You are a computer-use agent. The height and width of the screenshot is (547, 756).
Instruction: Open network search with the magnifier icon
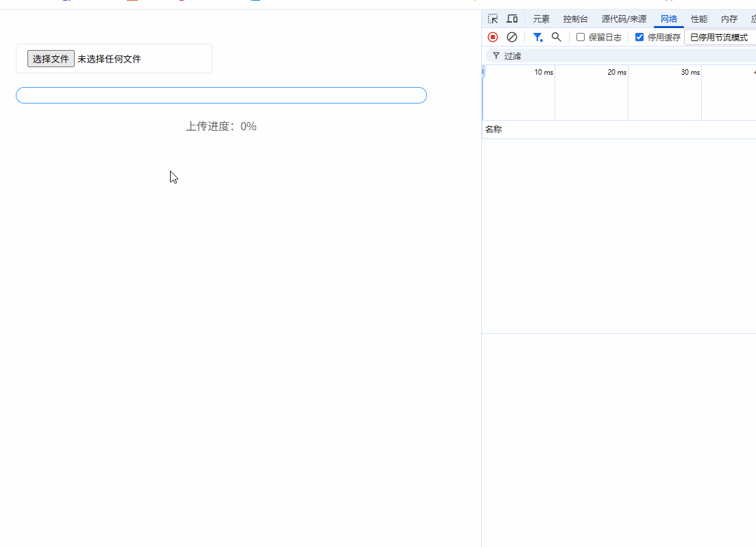[x=556, y=37]
